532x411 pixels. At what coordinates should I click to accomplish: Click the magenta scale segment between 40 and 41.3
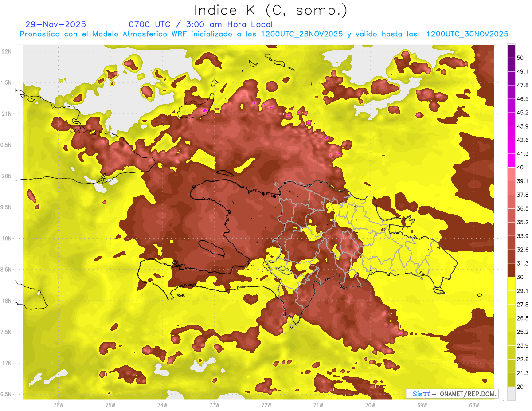[511, 160]
